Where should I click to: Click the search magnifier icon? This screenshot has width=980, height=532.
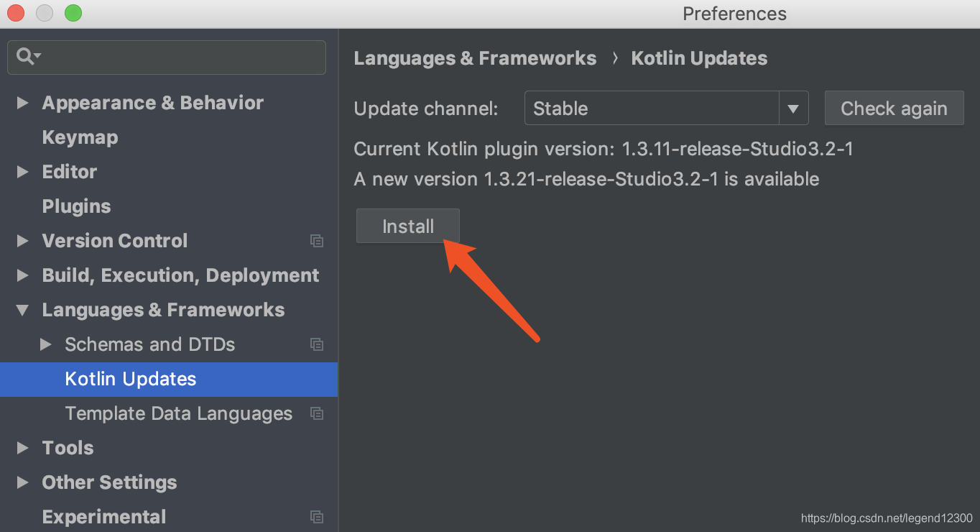26,57
